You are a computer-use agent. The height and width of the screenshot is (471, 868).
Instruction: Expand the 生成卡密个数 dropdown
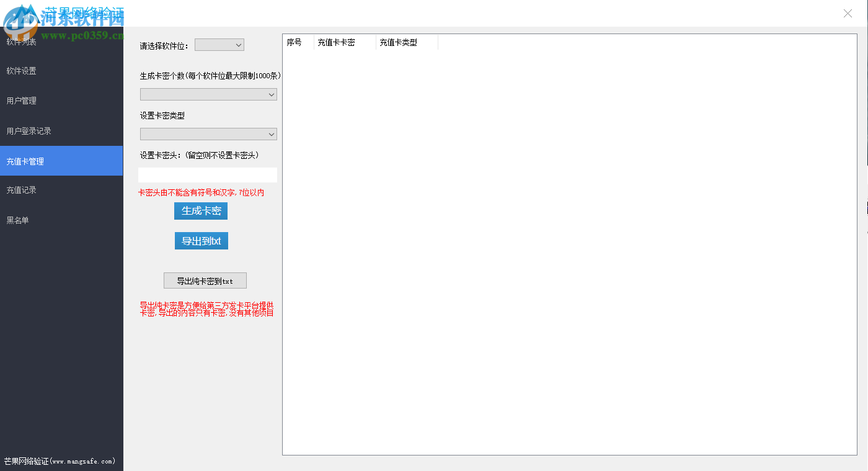208,94
